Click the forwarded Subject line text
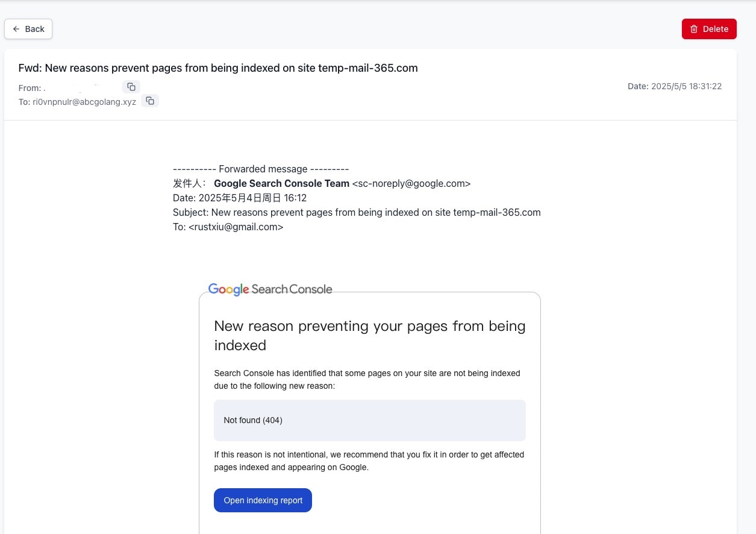The height and width of the screenshot is (534, 756). click(x=357, y=212)
